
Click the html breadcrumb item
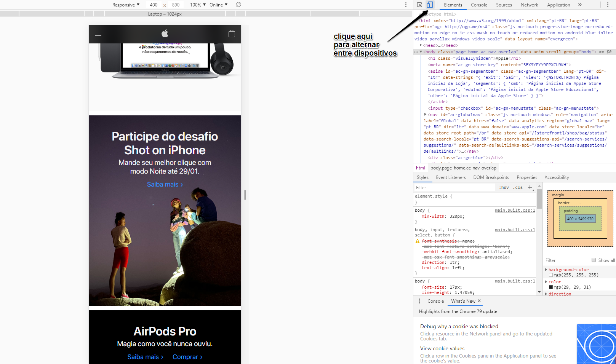click(420, 168)
